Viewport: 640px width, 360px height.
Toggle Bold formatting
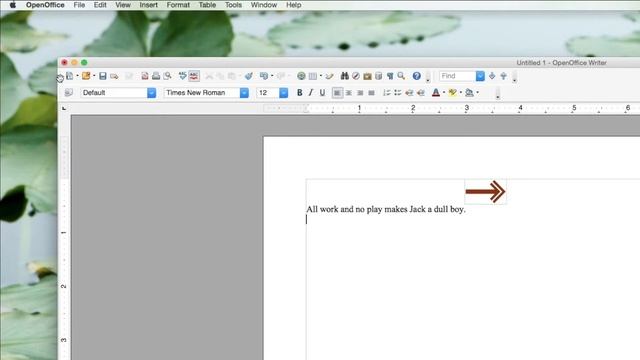click(x=300, y=93)
